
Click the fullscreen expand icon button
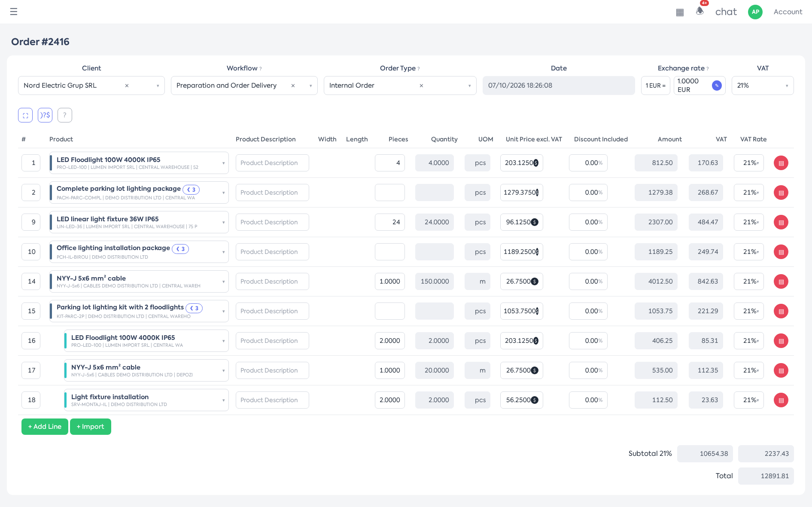25,115
